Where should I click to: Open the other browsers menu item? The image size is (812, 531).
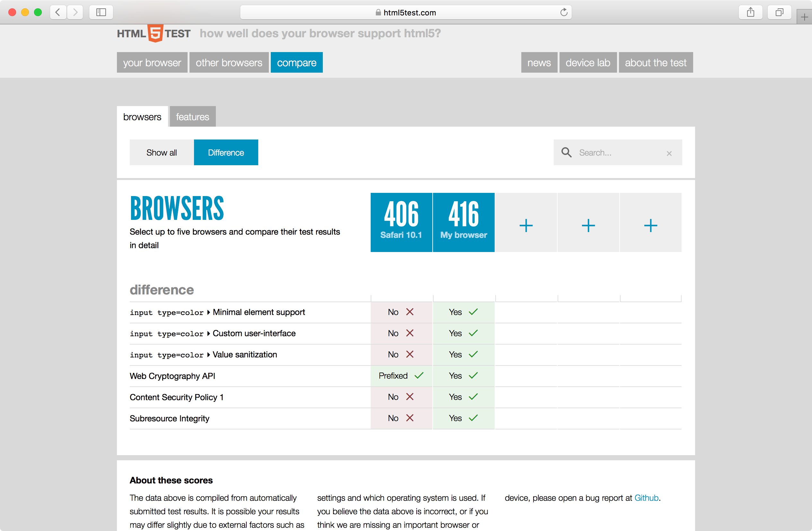(x=229, y=62)
